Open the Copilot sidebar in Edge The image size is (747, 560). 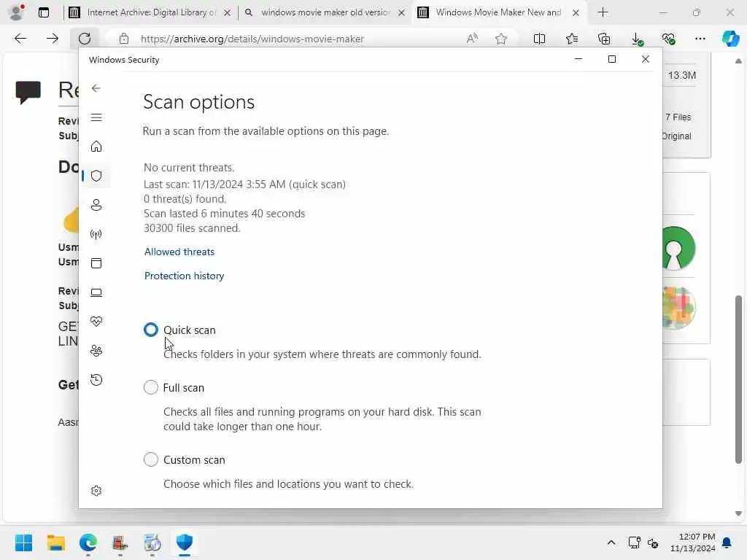pos(730,39)
